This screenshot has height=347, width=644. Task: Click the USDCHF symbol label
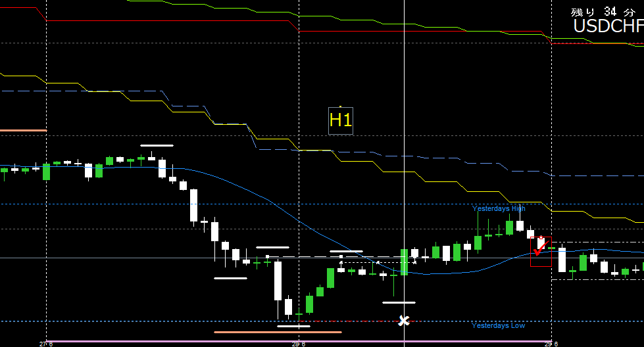click(608, 26)
